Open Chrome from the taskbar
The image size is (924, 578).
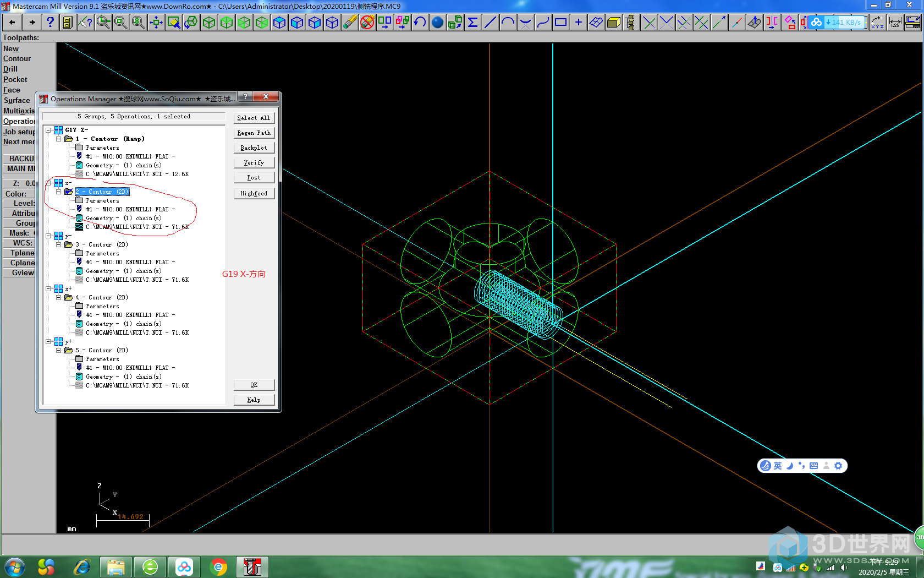tap(218, 567)
